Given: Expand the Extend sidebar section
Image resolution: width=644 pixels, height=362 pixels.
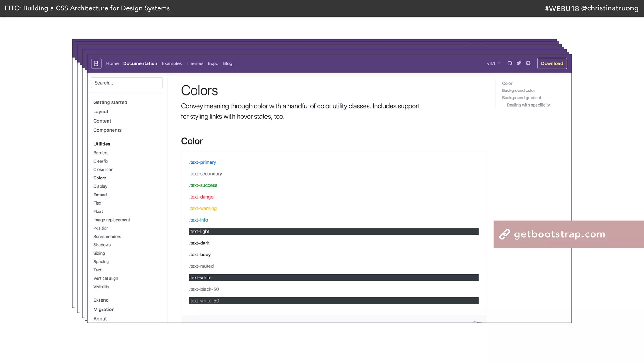Looking at the screenshot, I should (101, 300).
